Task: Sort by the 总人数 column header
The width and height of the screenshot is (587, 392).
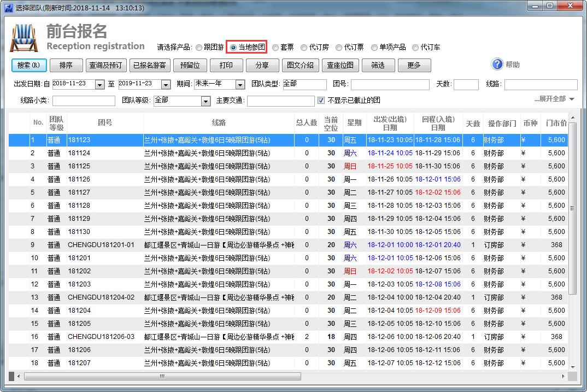Action: [307, 123]
